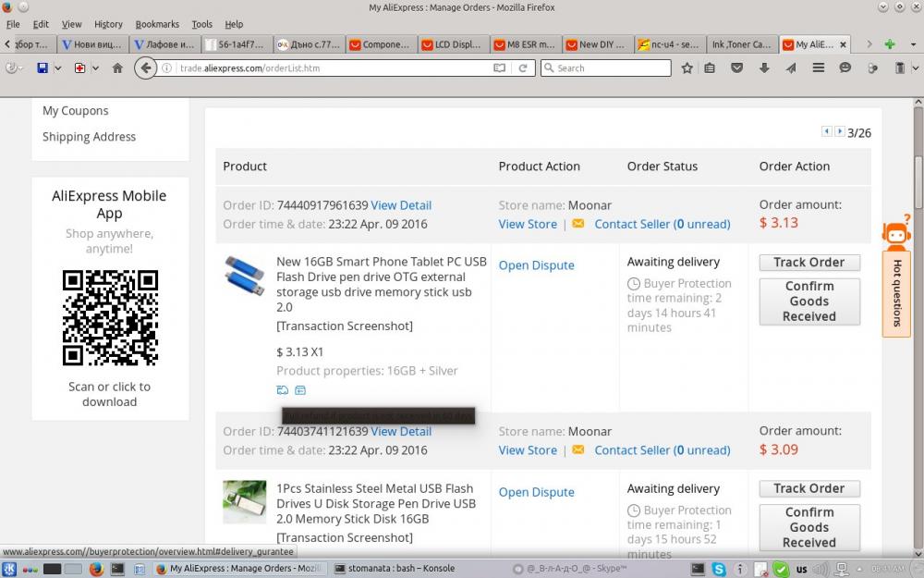Image resolution: width=924 pixels, height=578 pixels.
Task: Click the chat bubble toolbar icon
Action: (x=845, y=68)
